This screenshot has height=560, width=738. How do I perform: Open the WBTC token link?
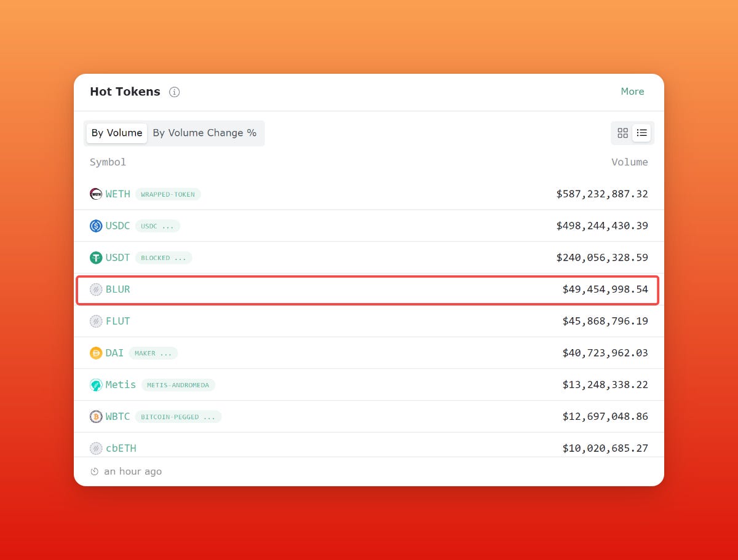click(x=118, y=417)
